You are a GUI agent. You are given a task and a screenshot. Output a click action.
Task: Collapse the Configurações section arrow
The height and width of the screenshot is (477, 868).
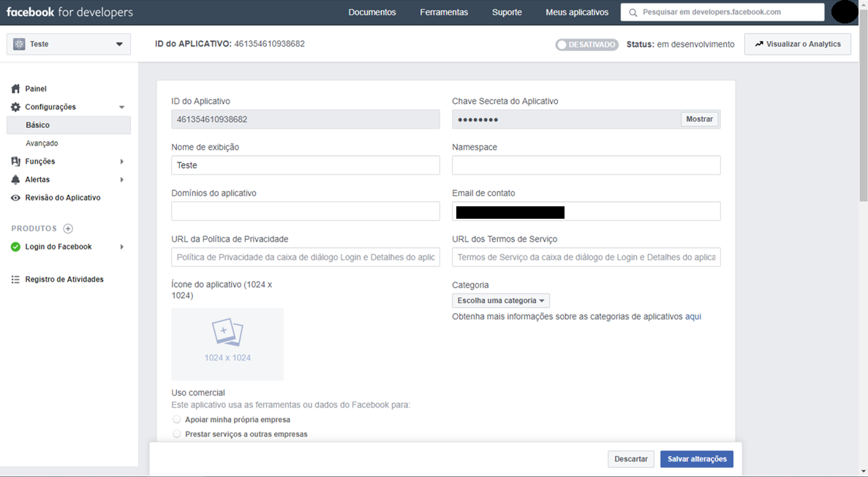point(122,107)
